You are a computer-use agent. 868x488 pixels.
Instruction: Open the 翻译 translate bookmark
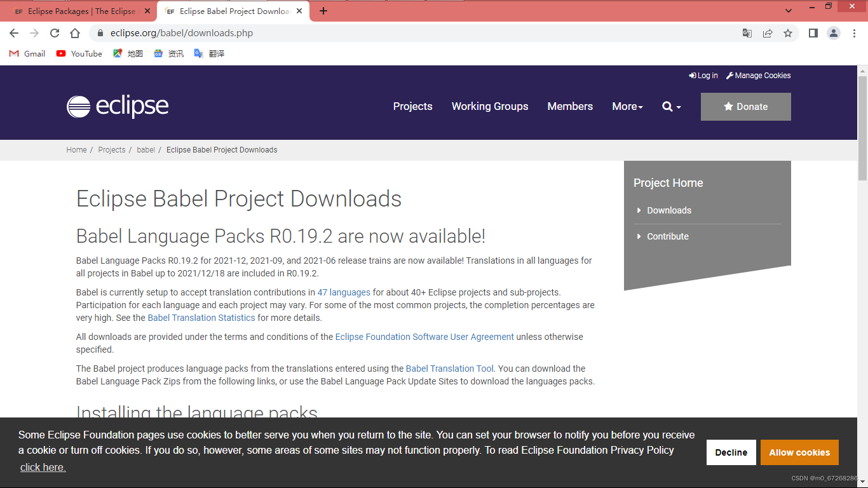[209, 53]
